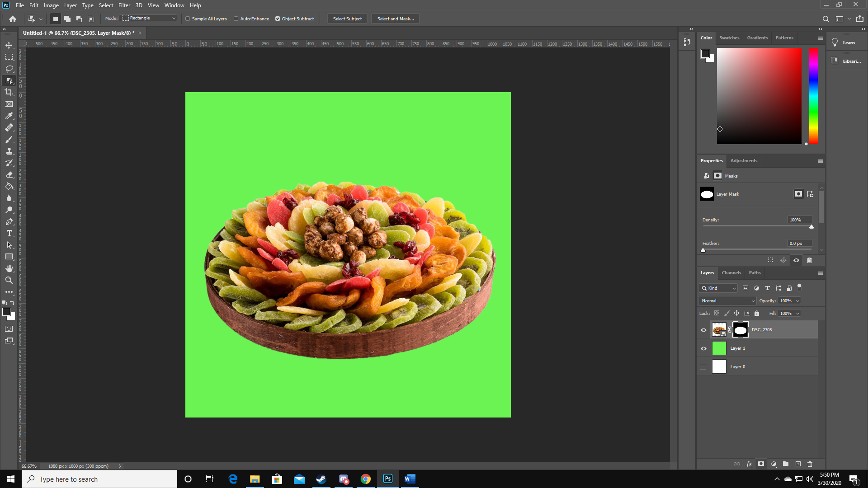Viewport: 868px width, 488px height.
Task: Select the Crop tool
Action: [9, 92]
